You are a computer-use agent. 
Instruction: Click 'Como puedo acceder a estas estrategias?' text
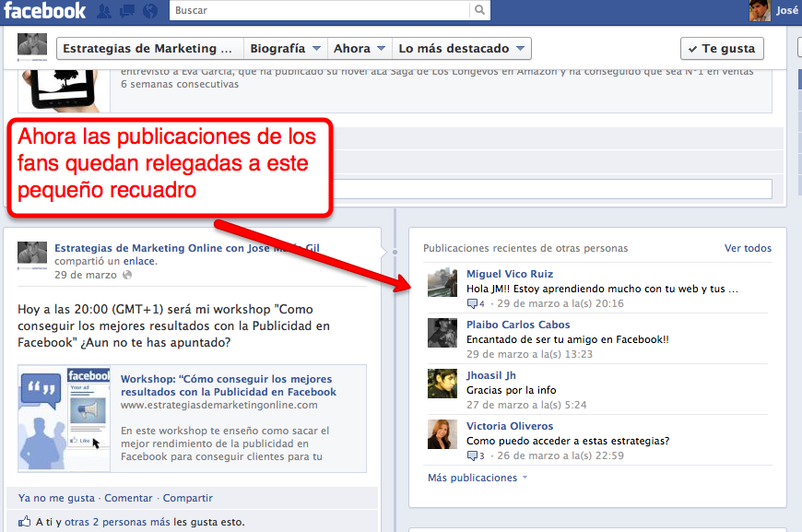[568, 441]
